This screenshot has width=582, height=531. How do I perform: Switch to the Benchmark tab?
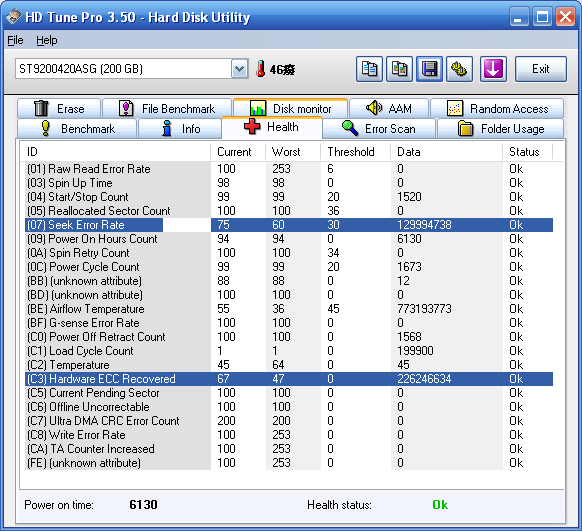coord(77,129)
